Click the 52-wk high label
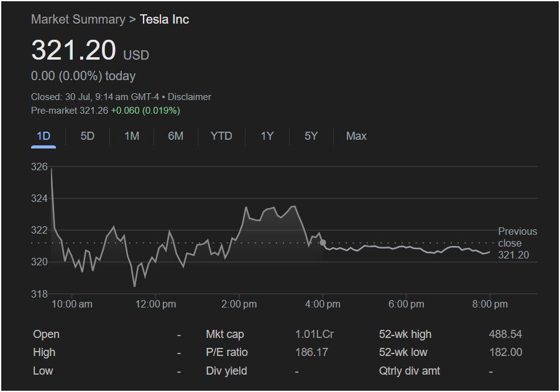560x392 pixels. pyautogui.click(x=405, y=334)
